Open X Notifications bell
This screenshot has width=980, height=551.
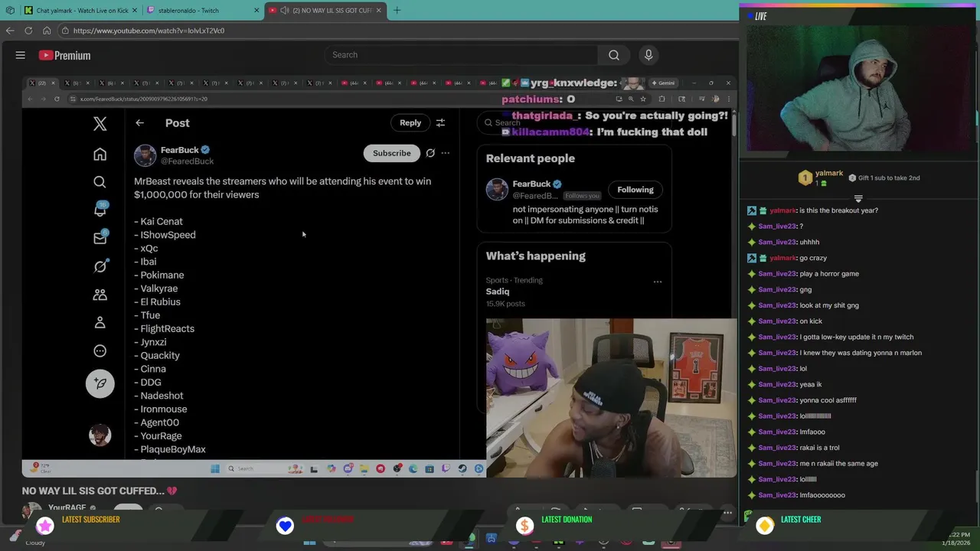coord(100,210)
